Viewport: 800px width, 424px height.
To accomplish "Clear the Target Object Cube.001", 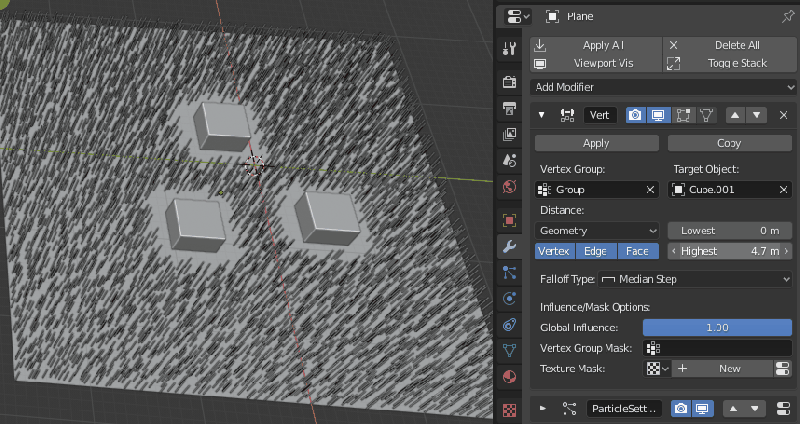I will [784, 190].
